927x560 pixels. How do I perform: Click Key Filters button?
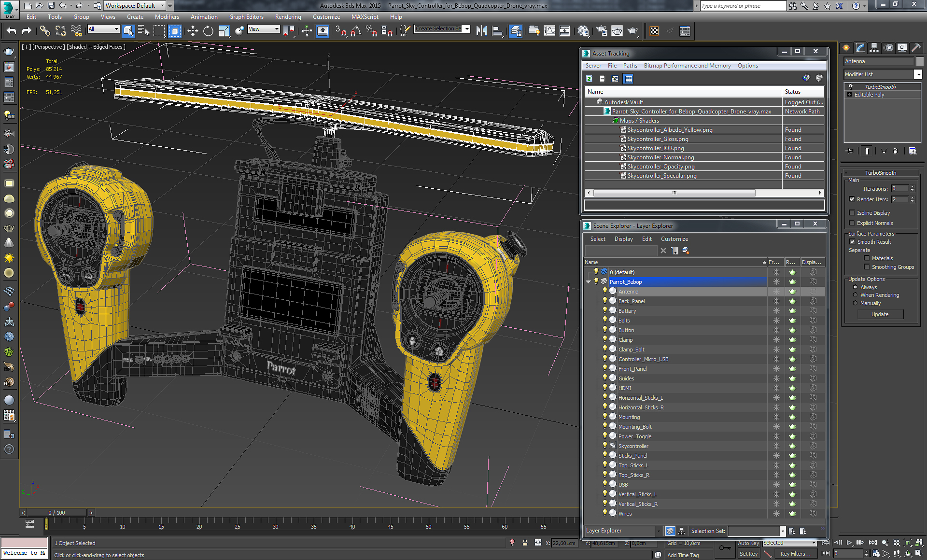pos(795,554)
